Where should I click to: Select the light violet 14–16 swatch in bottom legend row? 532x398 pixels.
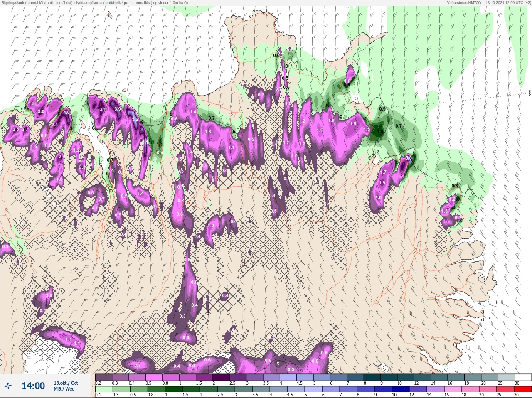pos(436,389)
